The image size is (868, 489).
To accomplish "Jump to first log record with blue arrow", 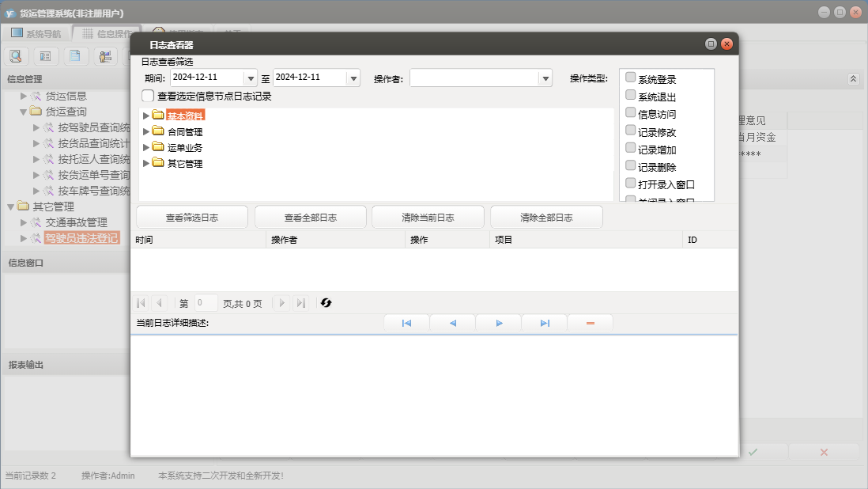I will (406, 323).
